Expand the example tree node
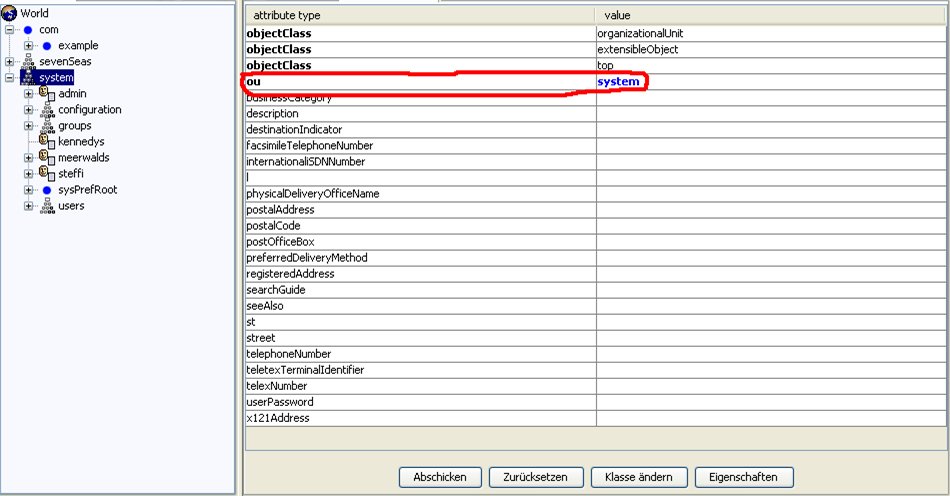This screenshot has width=950, height=496. click(28, 46)
